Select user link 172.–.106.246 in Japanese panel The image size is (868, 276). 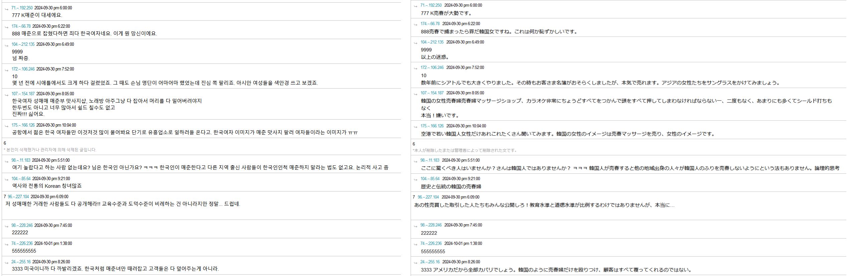432,67
